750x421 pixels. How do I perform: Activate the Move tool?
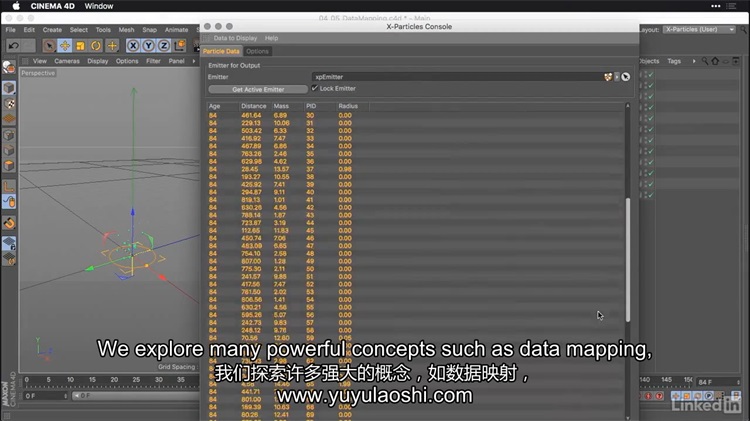point(65,46)
